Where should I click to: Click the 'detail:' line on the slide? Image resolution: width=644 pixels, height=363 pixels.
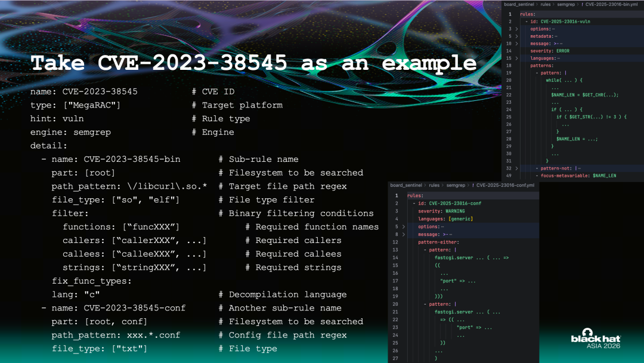(x=49, y=146)
